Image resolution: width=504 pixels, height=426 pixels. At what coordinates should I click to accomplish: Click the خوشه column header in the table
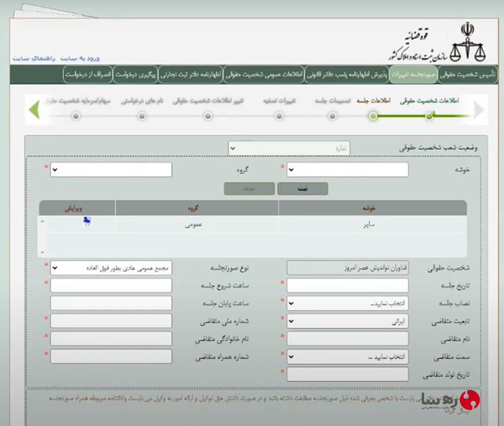tap(372, 208)
